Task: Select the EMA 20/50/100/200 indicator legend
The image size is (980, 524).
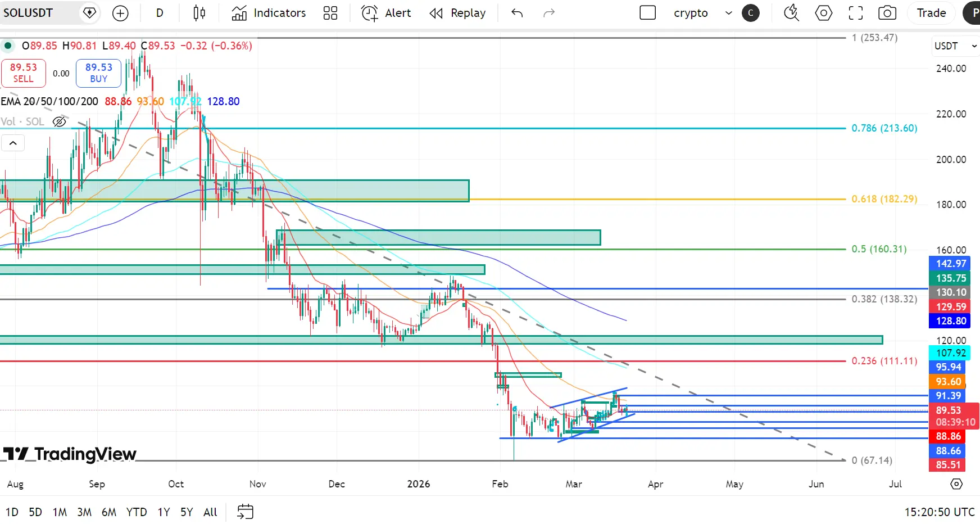Action: [49, 101]
